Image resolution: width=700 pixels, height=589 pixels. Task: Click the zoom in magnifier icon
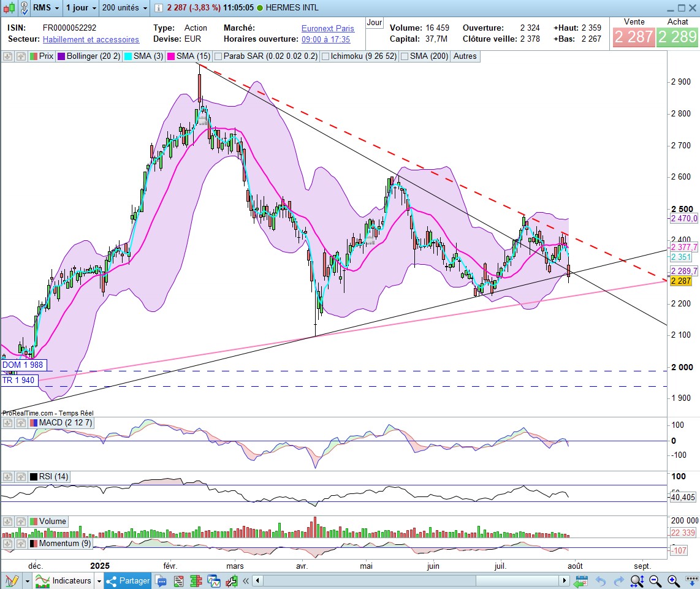[x=673, y=580]
